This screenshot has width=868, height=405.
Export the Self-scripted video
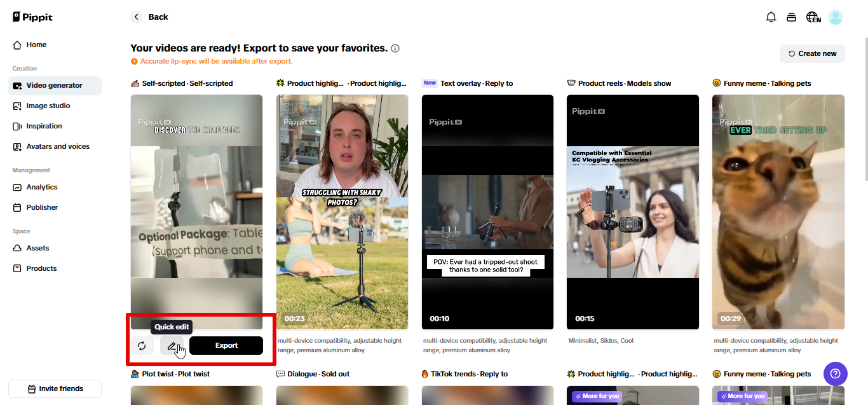point(226,346)
